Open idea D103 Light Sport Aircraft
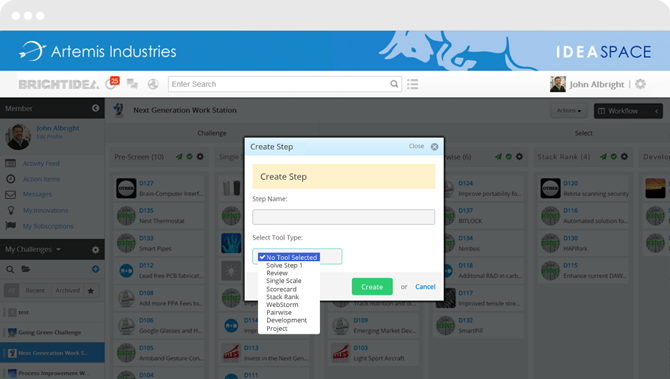Screen dimensions: 670x379 click(x=373, y=353)
